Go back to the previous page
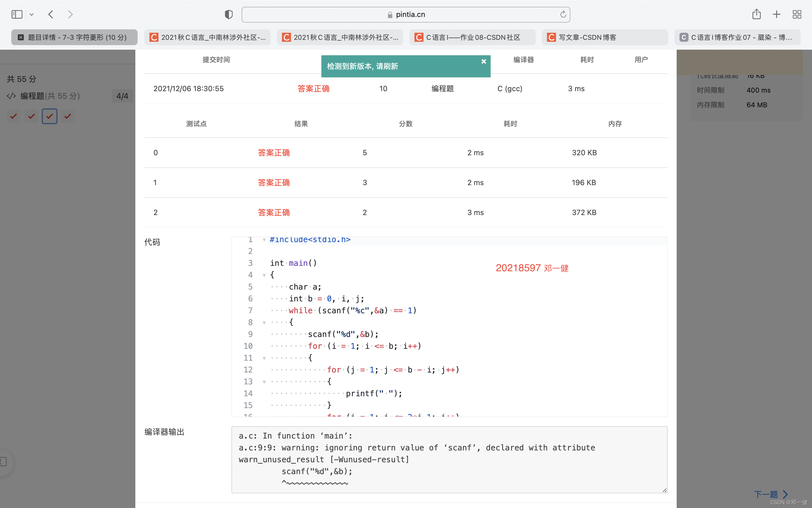This screenshot has width=812, height=508. coord(51,14)
